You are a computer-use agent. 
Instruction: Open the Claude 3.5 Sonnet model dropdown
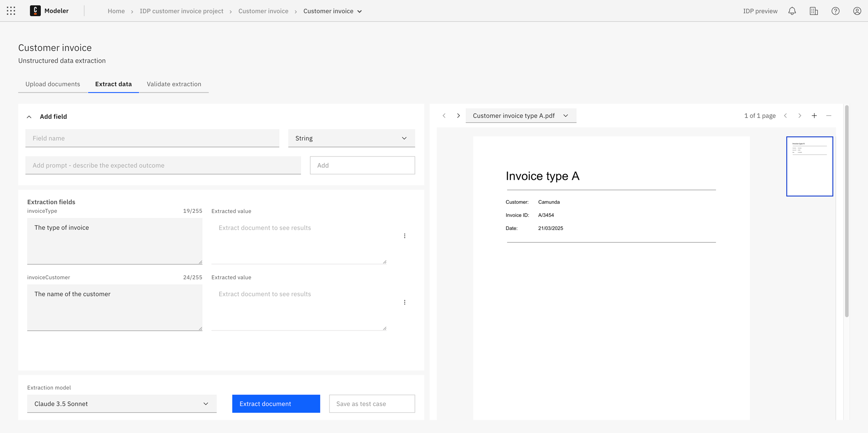[121, 404]
